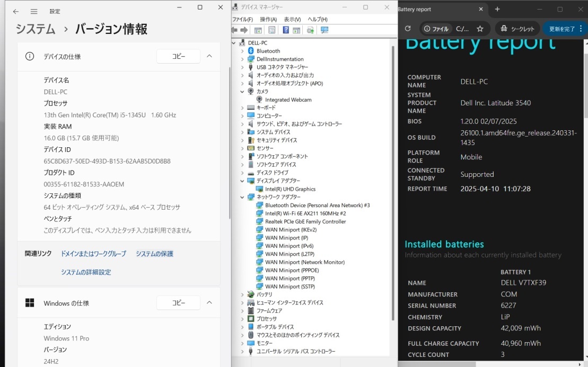The height and width of the screenshot is (367, 588).
Task: Open ドメインまたはワークグループ link
Action: (x=93, y=254)
